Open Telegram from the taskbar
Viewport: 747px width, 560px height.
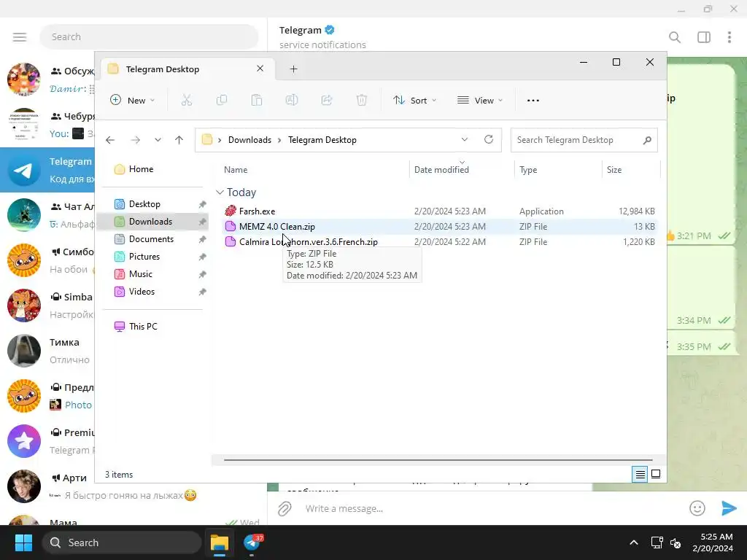point(252,542)
